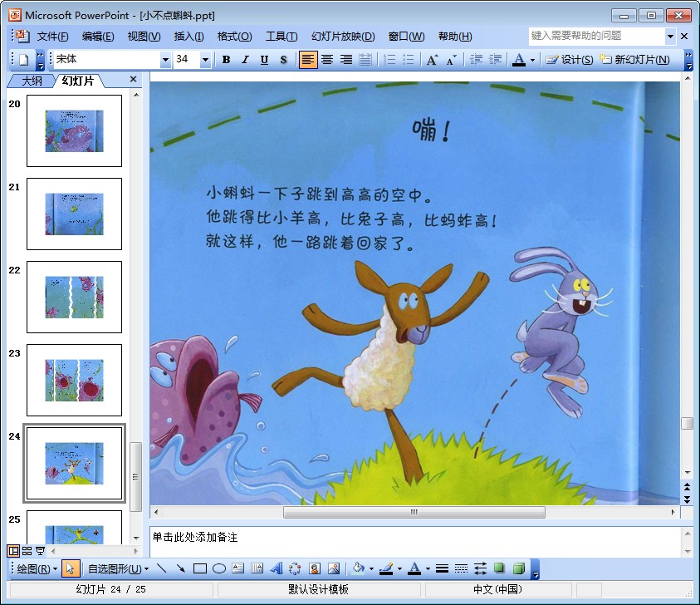
Task: Open 自选图形(U) AutoShapes menu
Action: (x=118, y=568)
